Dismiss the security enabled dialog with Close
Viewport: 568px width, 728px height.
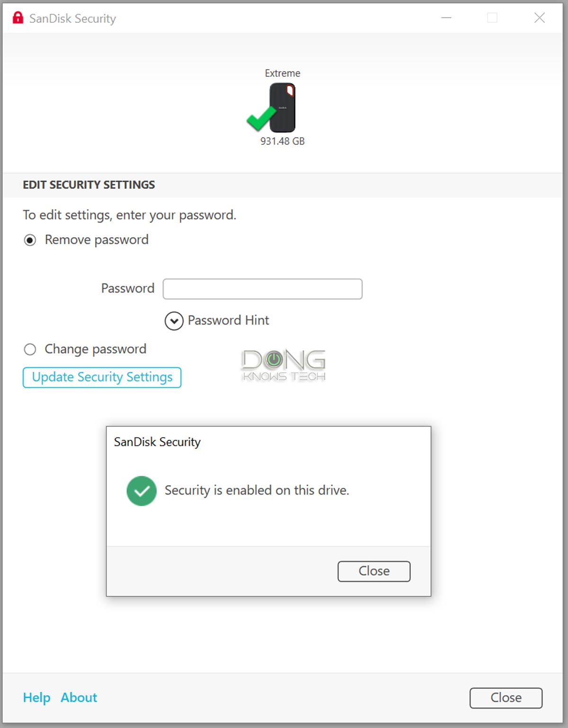tap(374, 571)
